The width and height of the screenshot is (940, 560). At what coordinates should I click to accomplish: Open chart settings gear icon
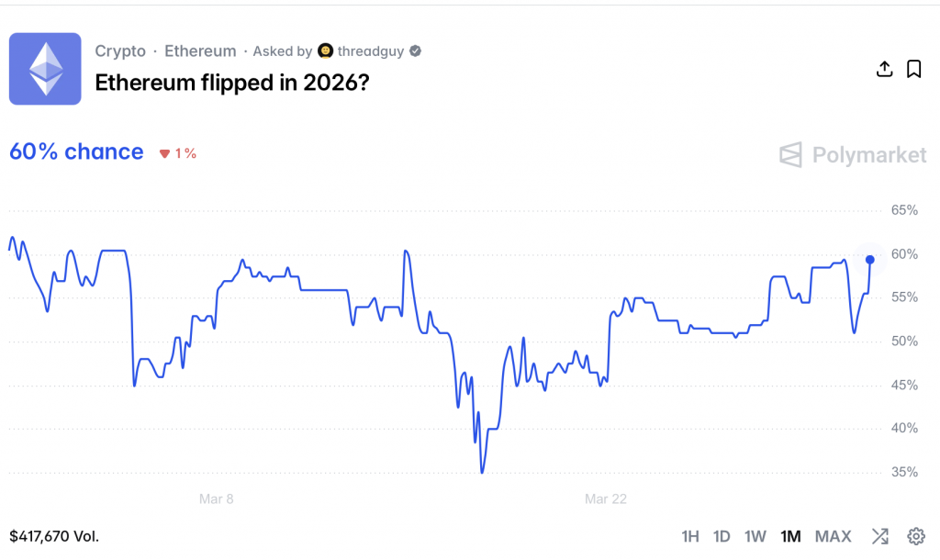click(915, 536)
